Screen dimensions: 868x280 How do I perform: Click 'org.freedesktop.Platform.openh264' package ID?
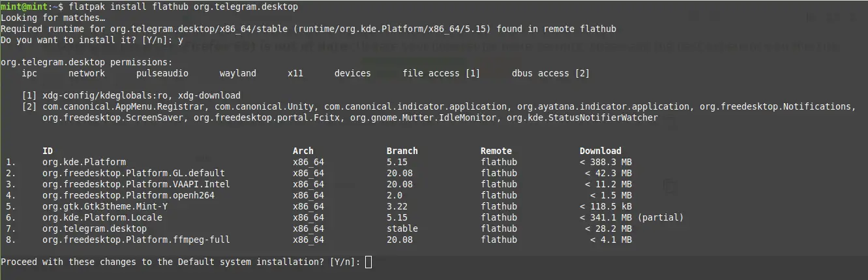(x=128, y=195)
